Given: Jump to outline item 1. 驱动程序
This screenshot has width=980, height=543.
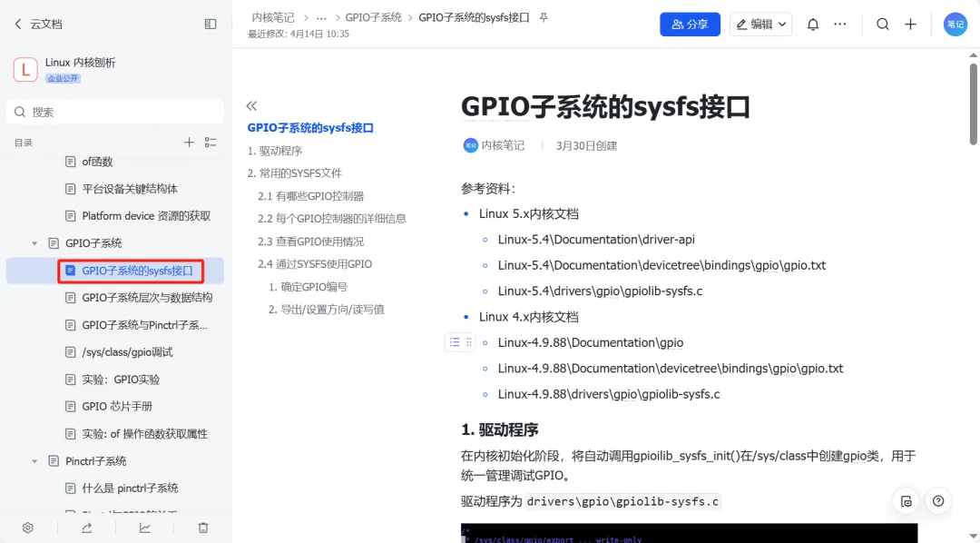Looking at the screenshot, I should pyautogui.click(x=275, y=151).
